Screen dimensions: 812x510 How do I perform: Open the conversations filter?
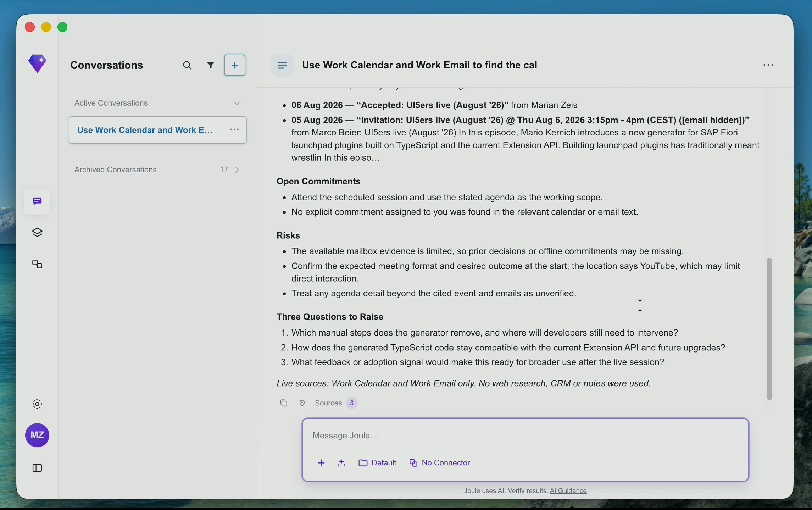click(x=211, y=65)
